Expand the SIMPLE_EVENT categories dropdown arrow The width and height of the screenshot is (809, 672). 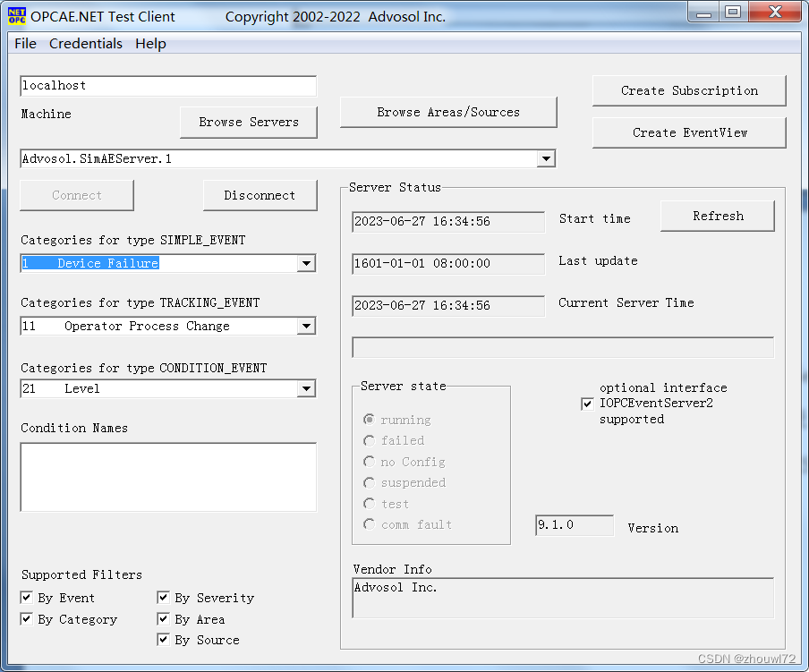pyautogui.click(x=306, y=264)
